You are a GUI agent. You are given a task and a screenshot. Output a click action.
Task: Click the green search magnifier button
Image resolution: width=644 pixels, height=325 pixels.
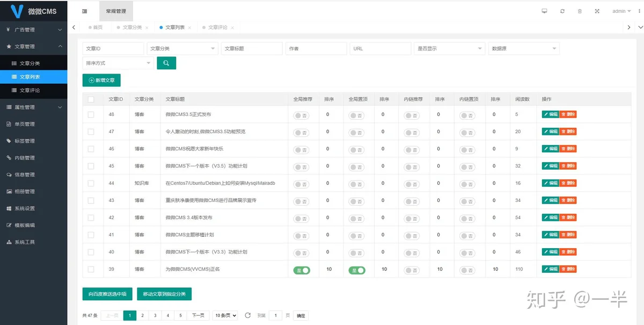[166, 63]
